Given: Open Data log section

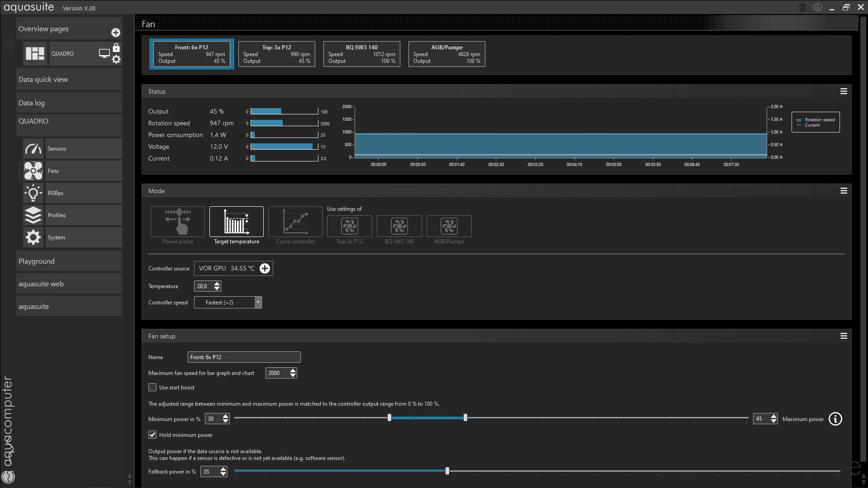Looking at the screenshot, I should tap(69, 103).
